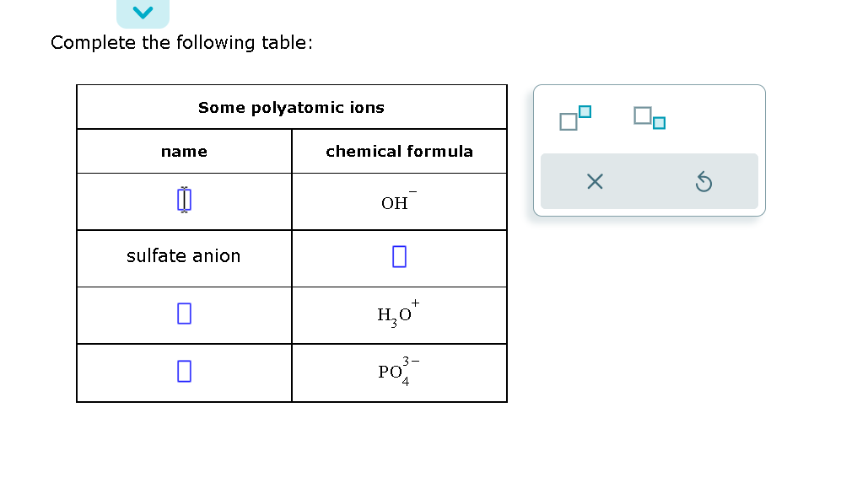Image resolution: width=857 pixels, height=504 pixels.
Task: Click the Some polyatomic ions header
Action: pyautogui.click(x=291, y=107)
